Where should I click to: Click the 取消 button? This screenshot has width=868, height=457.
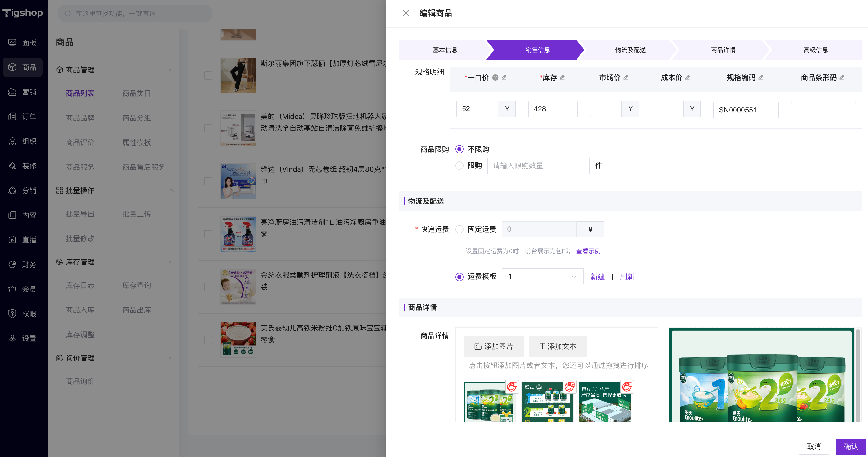[x=814, y=446]
